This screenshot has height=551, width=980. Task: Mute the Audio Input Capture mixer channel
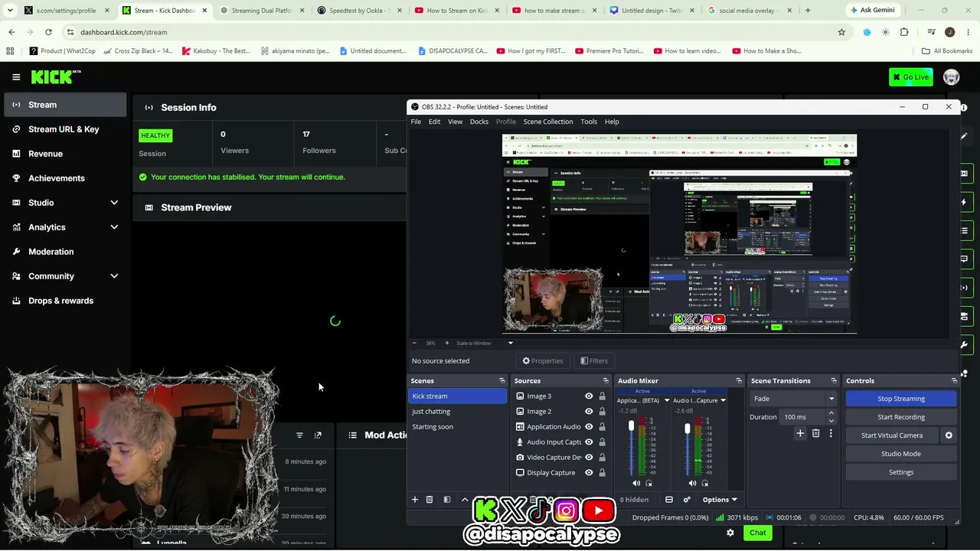692,483
